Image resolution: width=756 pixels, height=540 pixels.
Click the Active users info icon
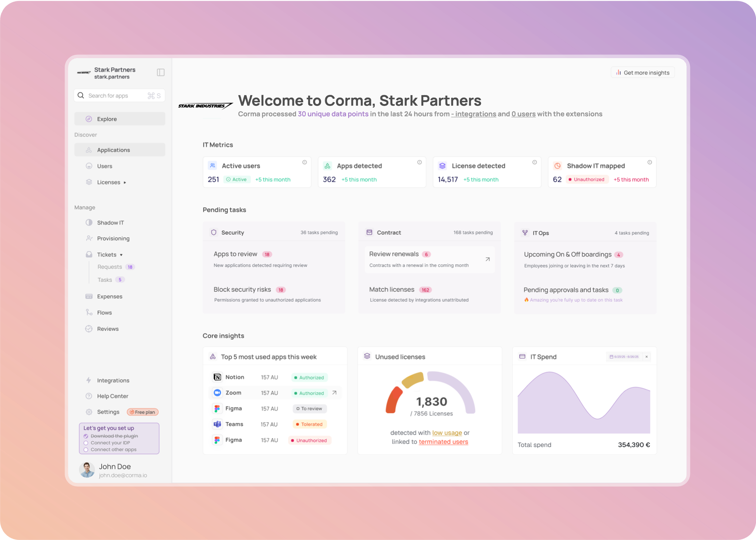[x=305, y=162]
